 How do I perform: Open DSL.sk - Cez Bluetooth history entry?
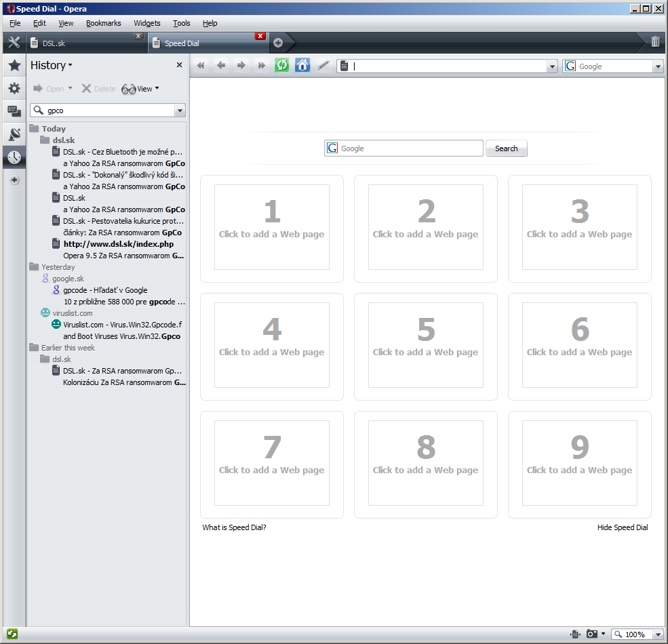[122, 152]
